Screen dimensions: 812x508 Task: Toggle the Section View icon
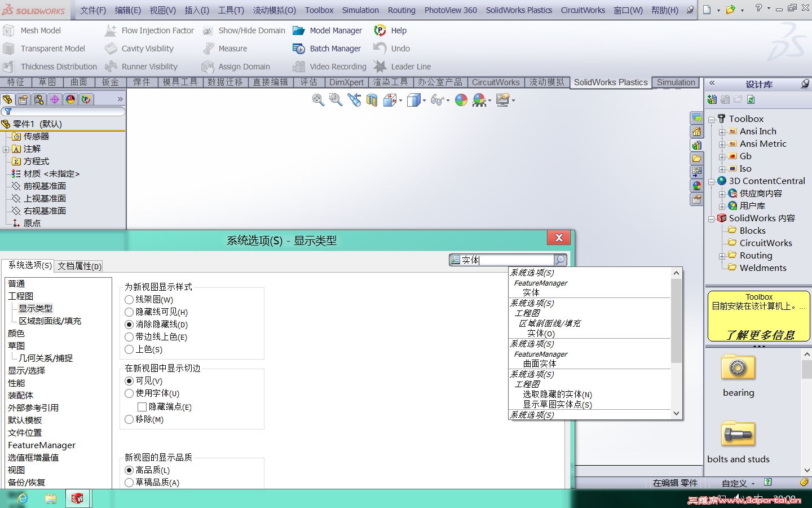(372, 100)
